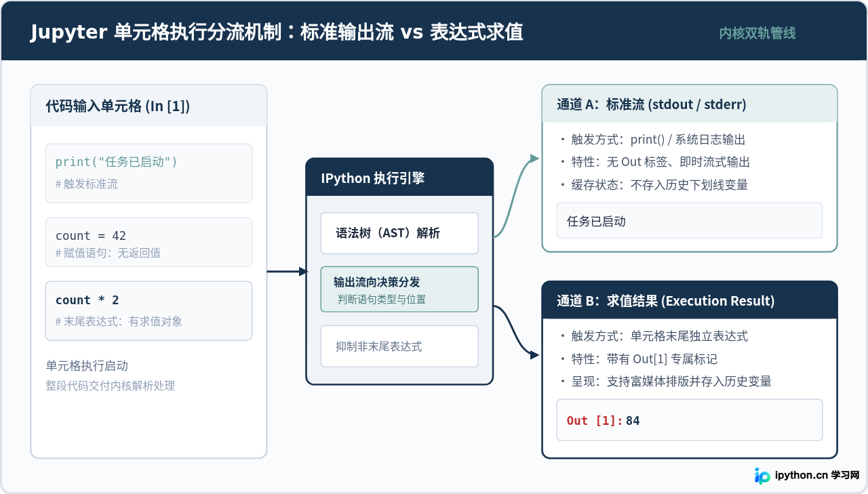The width and height of the screenshot is (868, 494).
Task: Click the bullet 触发方式：print() / 系统日志输出
Action: [x=652, y=140]
